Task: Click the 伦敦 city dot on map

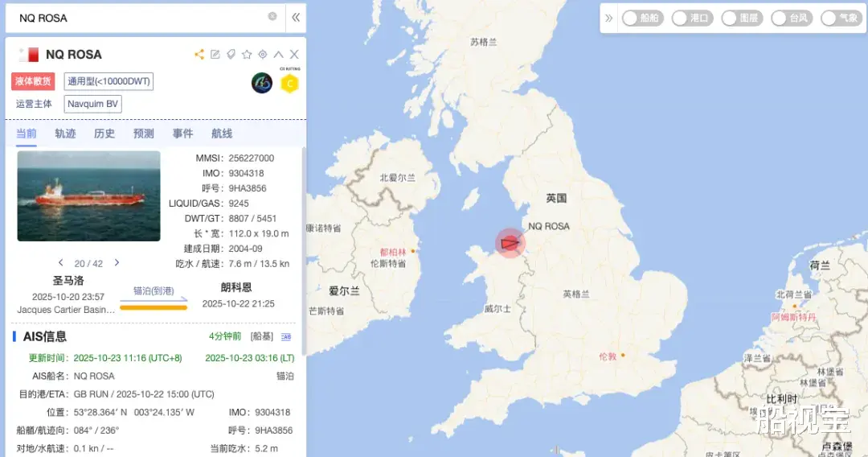Action: click(x=623, y=355)
